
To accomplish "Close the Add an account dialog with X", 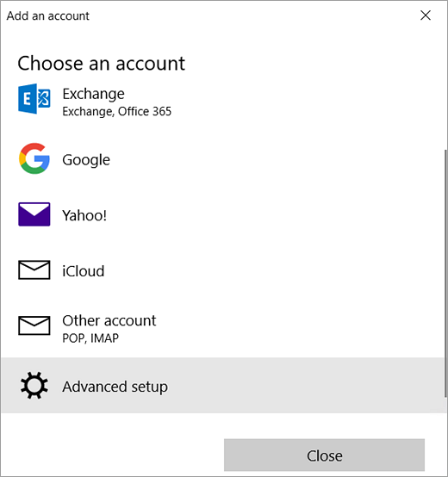I will click(426, 15).
